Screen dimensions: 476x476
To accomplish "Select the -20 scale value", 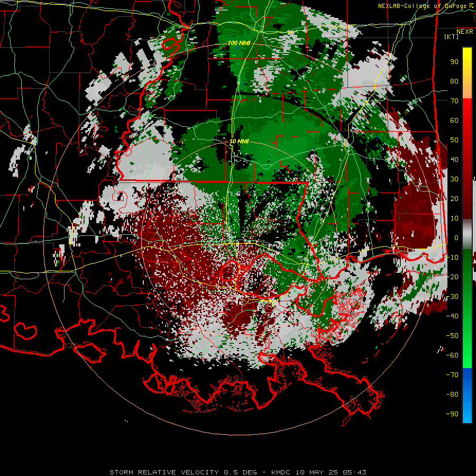I will [452, 277].
